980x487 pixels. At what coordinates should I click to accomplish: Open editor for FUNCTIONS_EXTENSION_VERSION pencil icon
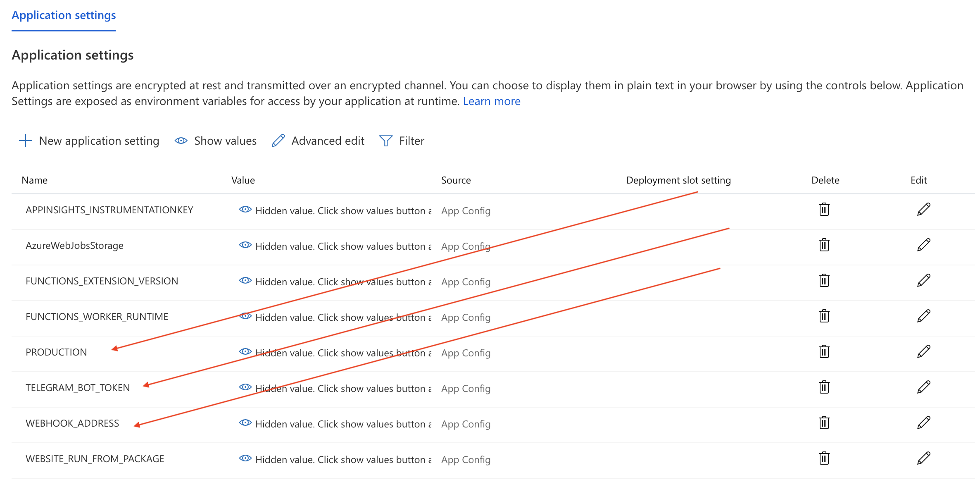point(923,281)
